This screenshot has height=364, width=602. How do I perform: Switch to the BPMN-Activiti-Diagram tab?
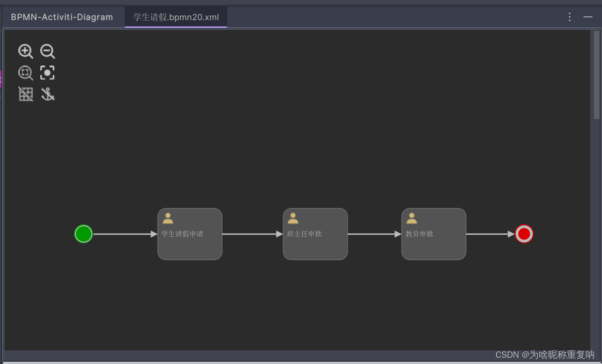62,17
